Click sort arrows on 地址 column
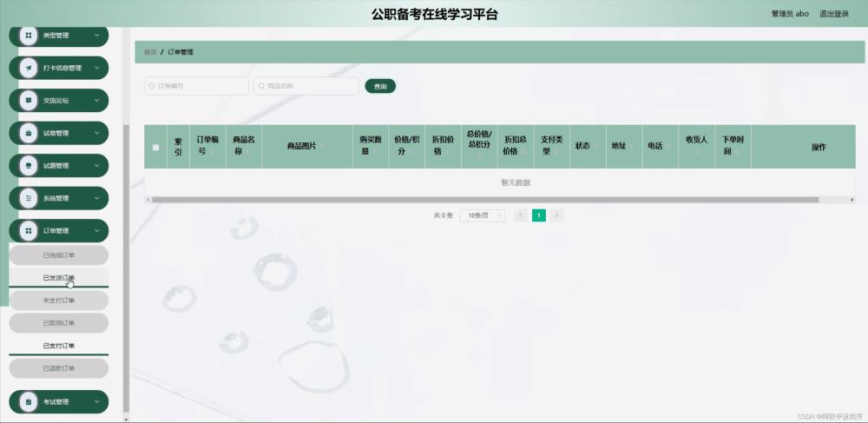Viewport: 868px width, 423px height. tap(630, 147)
